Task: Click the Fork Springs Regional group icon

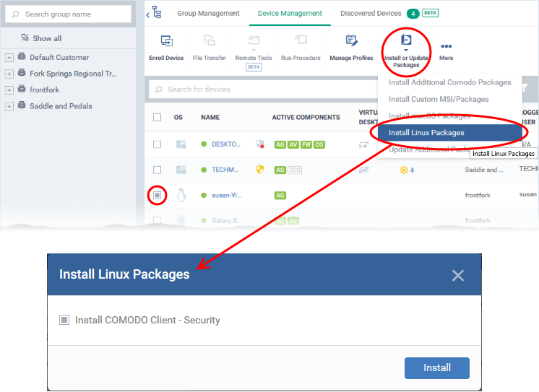Action: coord(22,72)
